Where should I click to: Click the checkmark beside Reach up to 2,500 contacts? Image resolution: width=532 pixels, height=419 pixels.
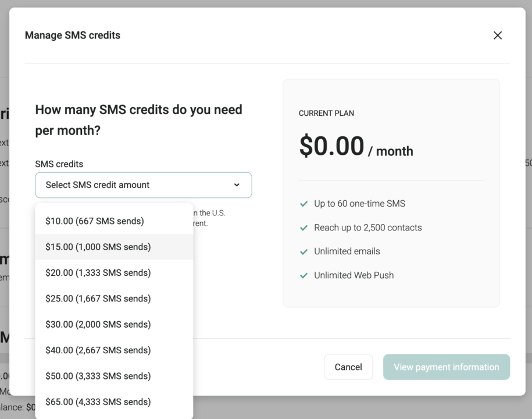(x=304, y=228)
